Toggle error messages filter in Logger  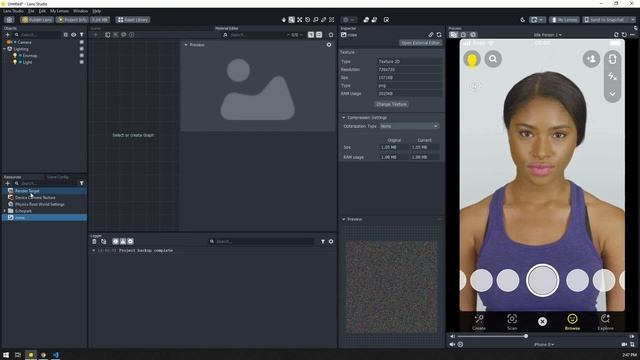[x=130, y=242]
